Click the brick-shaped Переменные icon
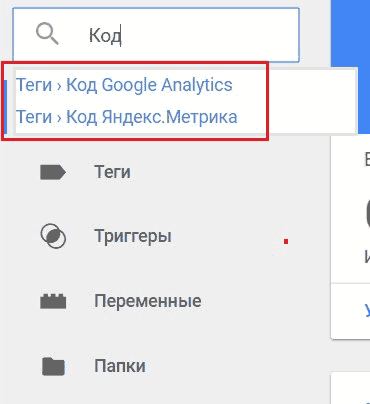The image size is (370, 404). tap(53, 301)
